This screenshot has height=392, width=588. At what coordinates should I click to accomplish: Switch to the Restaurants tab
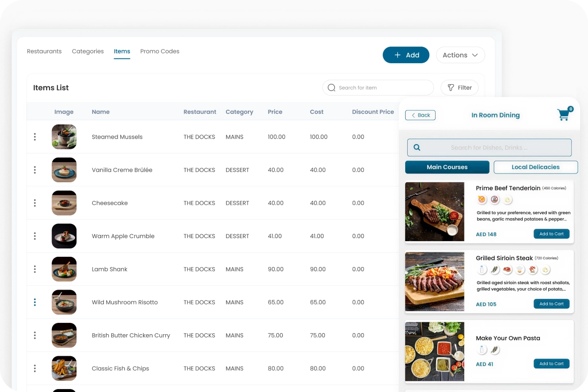[x=44, y=51]
